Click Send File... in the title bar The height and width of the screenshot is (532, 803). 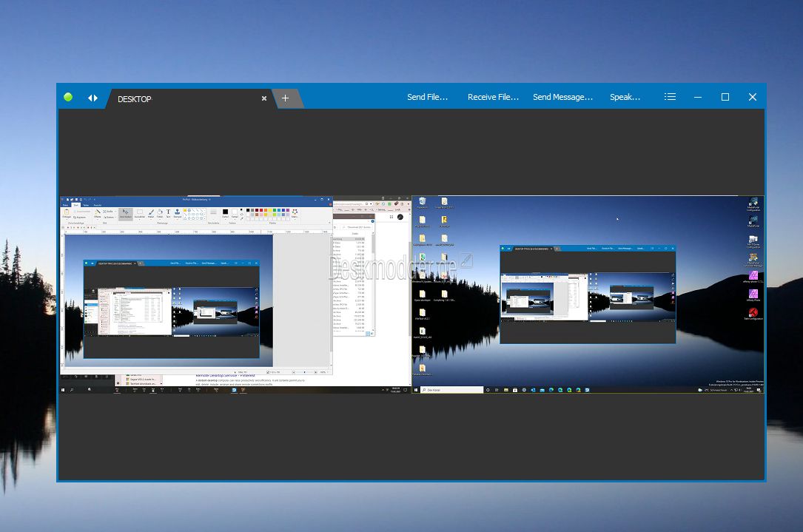point(427,97)
